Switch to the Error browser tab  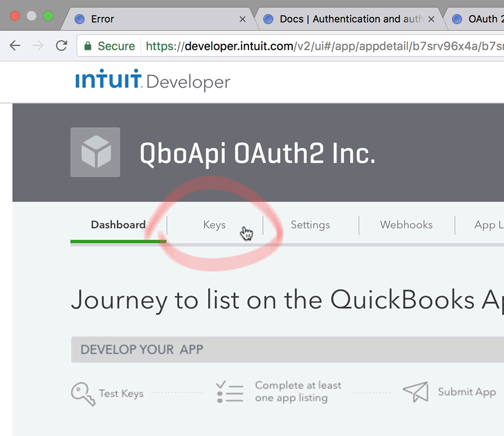pos(159,19)
